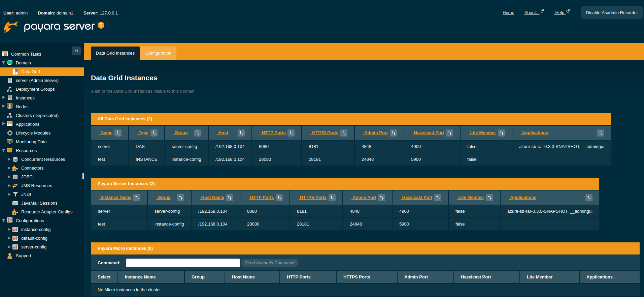The height and width of the screenshot is (297, 644).
Task: Click the Support person icon
Action: tap(10, 256)
